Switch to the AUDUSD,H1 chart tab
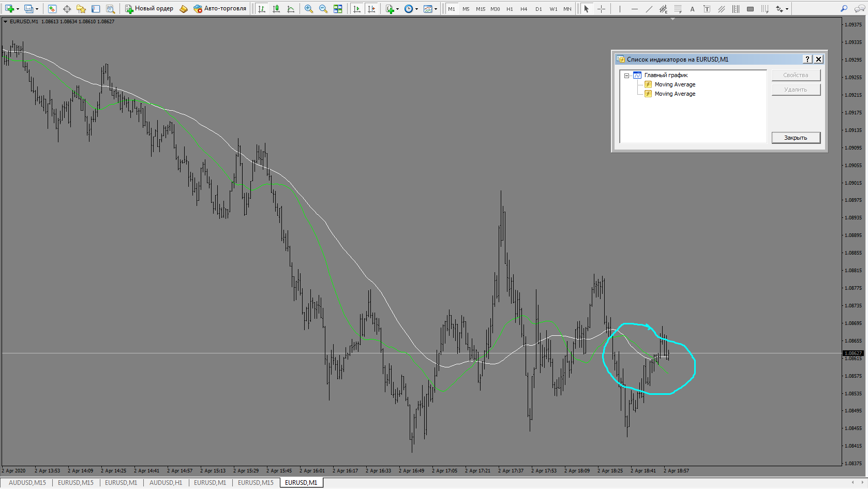The width and height of the screenshot is (868, 489). coord(166,483)
